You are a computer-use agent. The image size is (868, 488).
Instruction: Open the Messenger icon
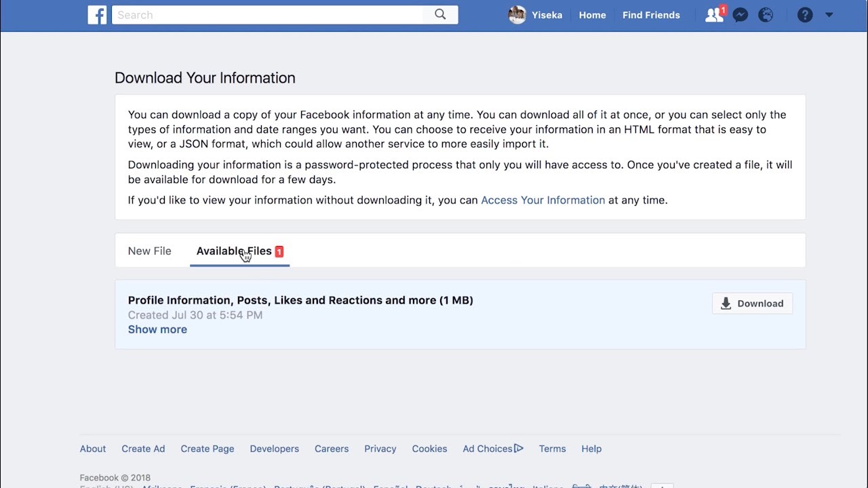[x=741, y=15]
